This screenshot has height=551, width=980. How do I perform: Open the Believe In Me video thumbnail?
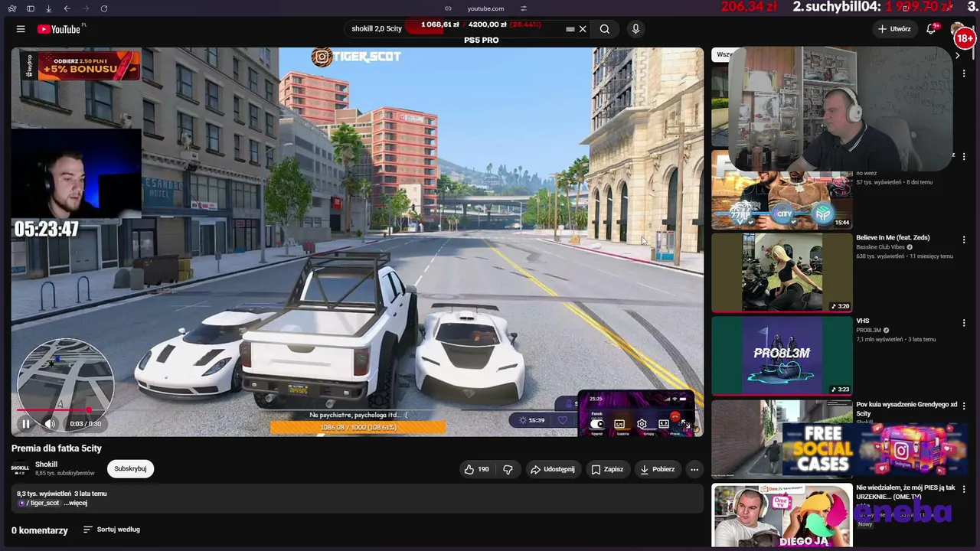pyautogui.click(x=782, y=272)
